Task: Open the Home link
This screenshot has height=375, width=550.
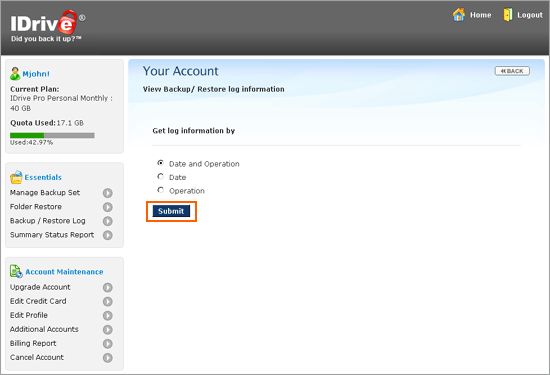Action: pyautogui.click(x=481, y=15)
